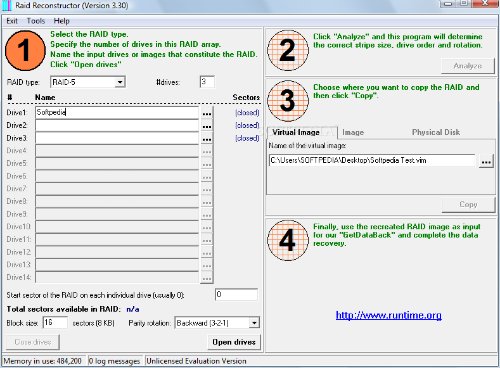Click the #drives number field
500x368 pixels.
207,82
